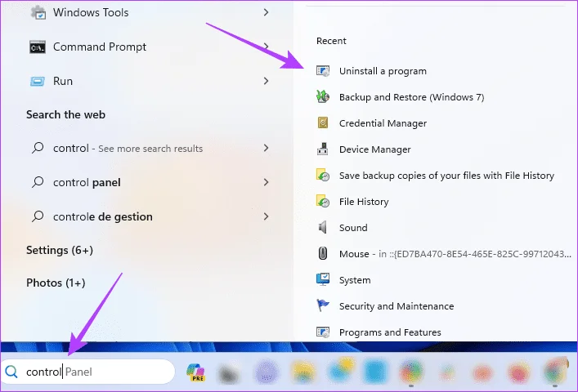Click the Uninstall a program icon
Screen dimensions: 578x392
tap(323, 71)
